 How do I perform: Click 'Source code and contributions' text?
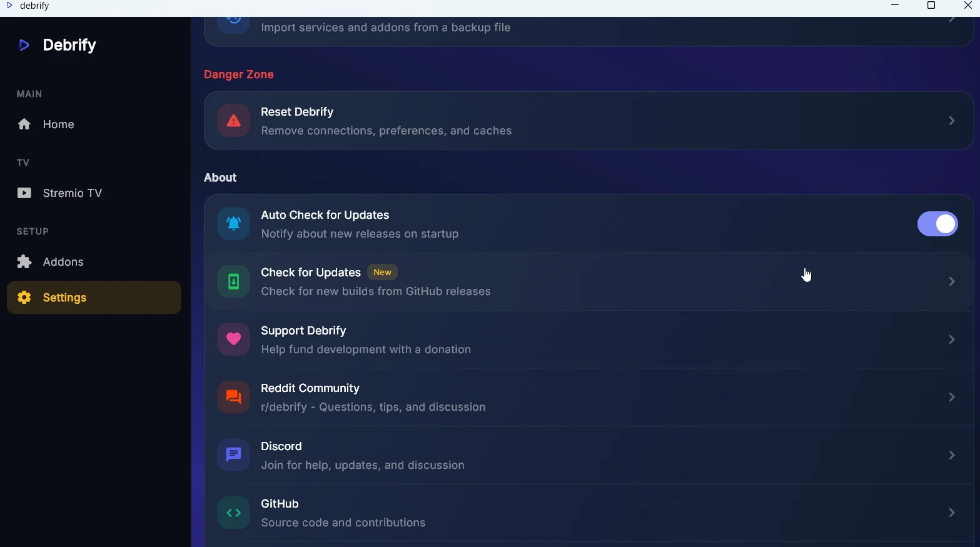(x=343, y=524)
